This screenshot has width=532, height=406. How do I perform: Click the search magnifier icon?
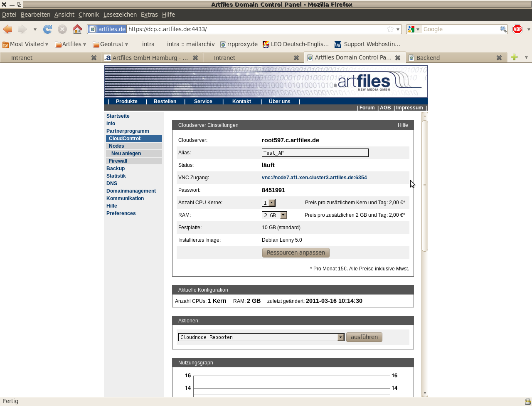503,29
